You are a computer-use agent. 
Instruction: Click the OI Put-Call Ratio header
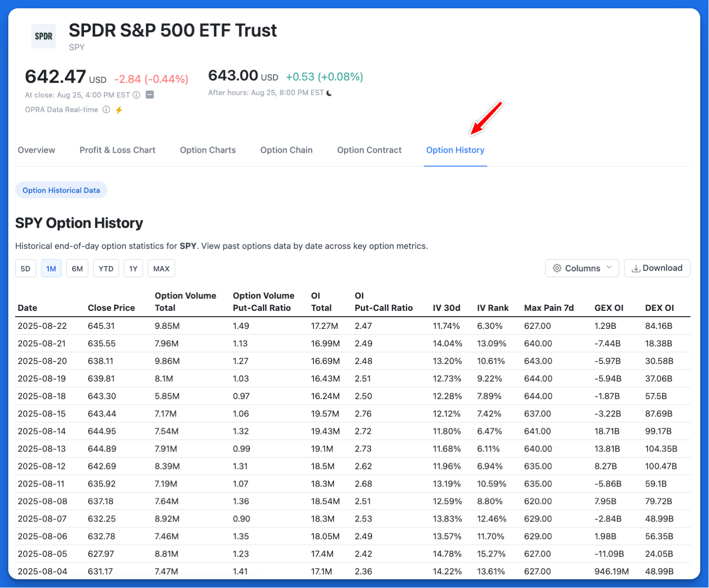point(384,302)
